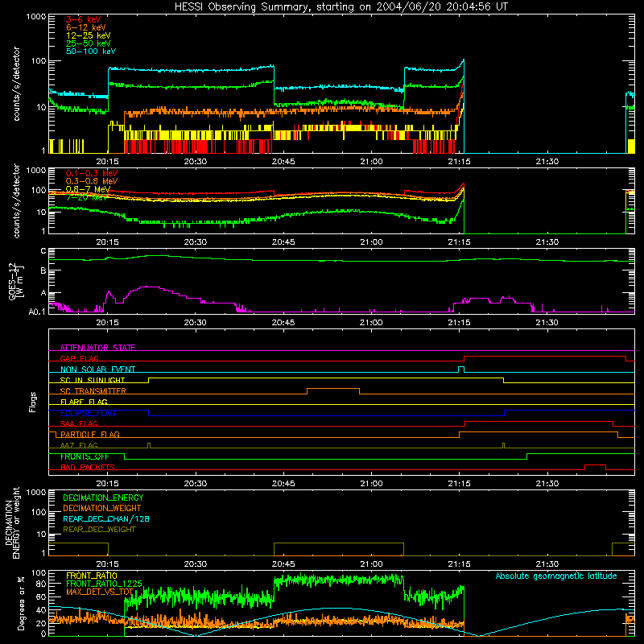
Task: Select the DECIMATION_ENERGY legend label
Action: click(x=103, y=497)
